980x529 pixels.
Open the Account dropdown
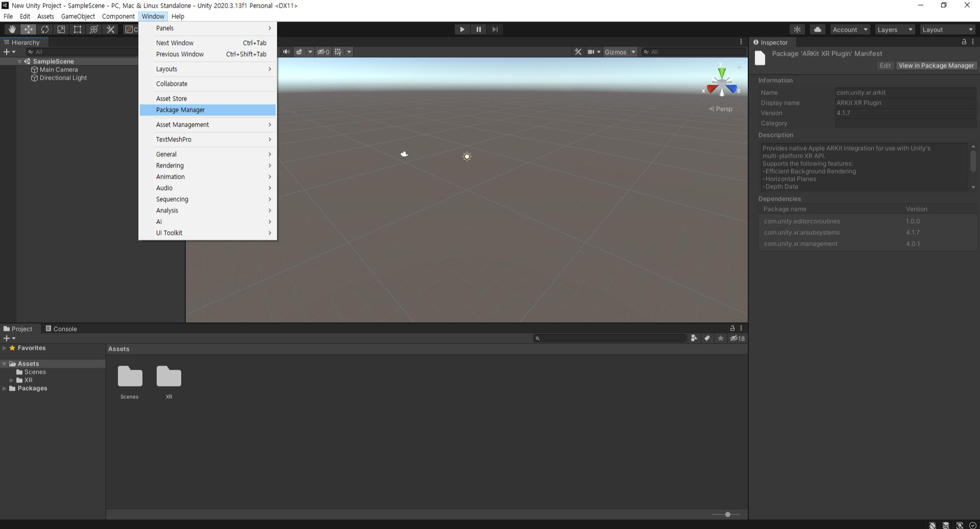850,30
